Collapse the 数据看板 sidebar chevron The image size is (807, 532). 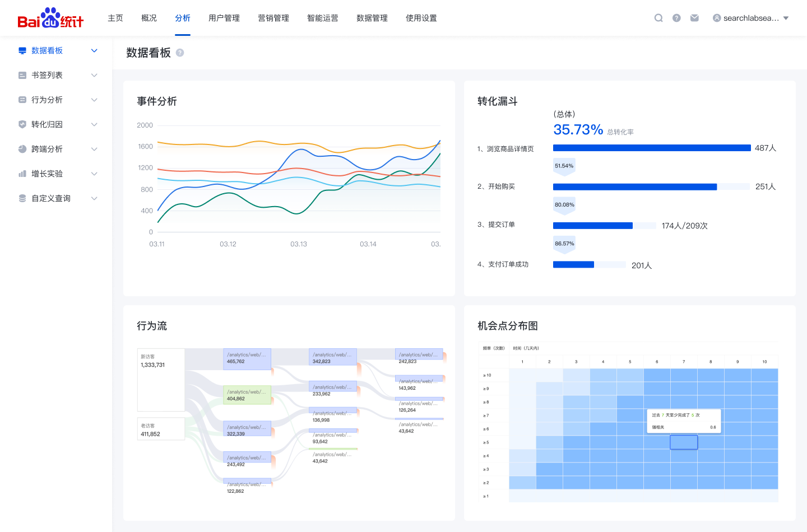click(94, 50)
